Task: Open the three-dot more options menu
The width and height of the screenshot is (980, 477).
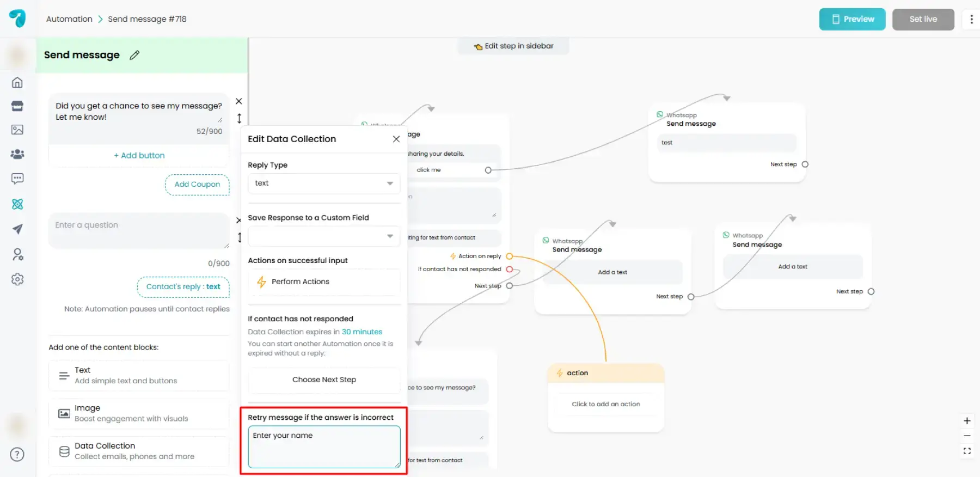Action: 971,20
